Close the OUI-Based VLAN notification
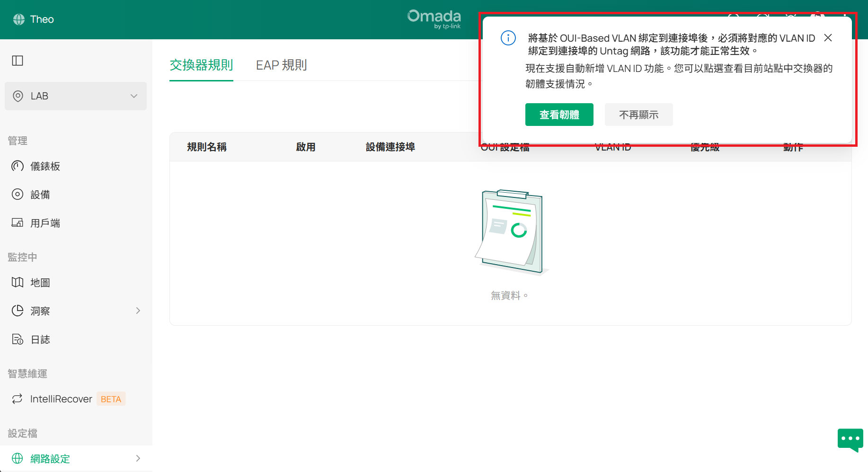868x472 pixels. click(x=828, y=38)
